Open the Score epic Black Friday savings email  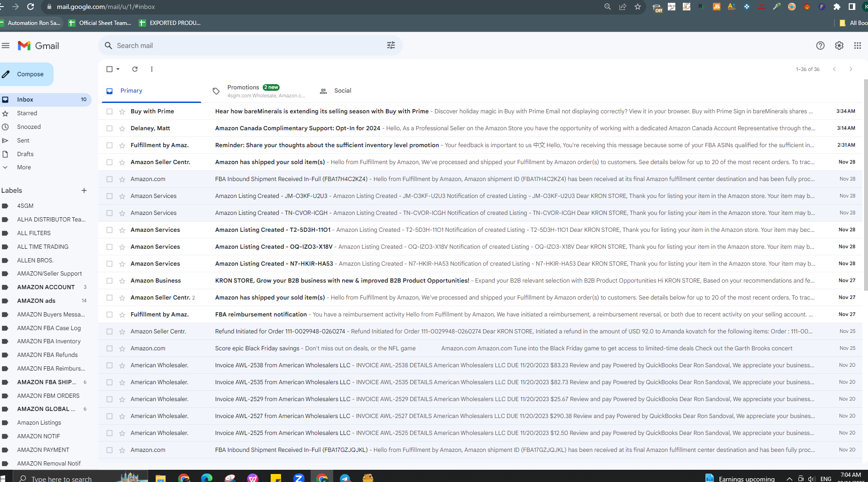(480, 348)
